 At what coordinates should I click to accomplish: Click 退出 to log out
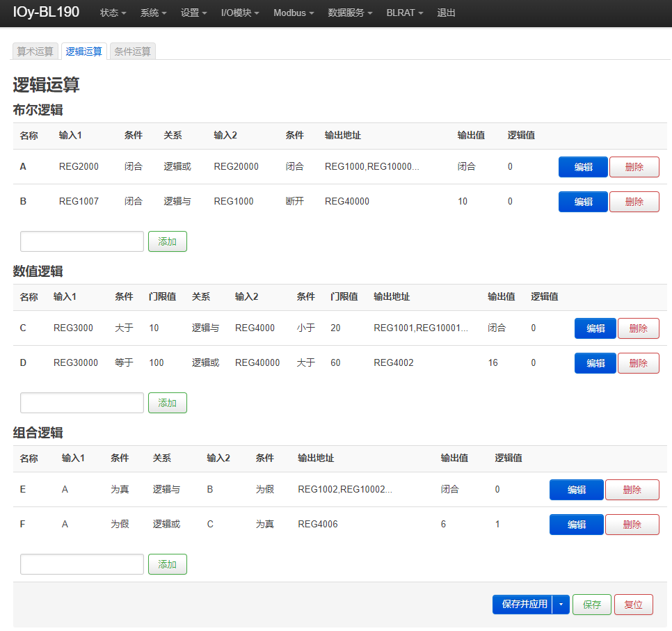point(446,13)
